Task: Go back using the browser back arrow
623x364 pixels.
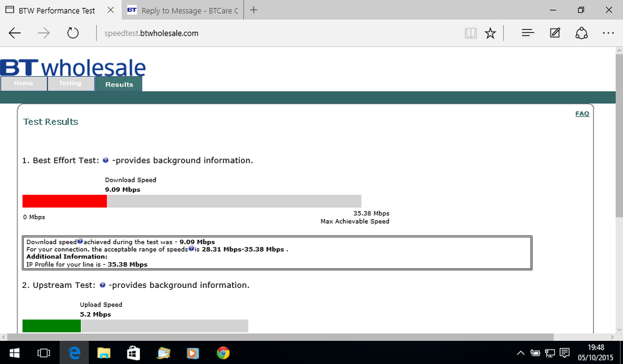Action: [x=15, y=33]
